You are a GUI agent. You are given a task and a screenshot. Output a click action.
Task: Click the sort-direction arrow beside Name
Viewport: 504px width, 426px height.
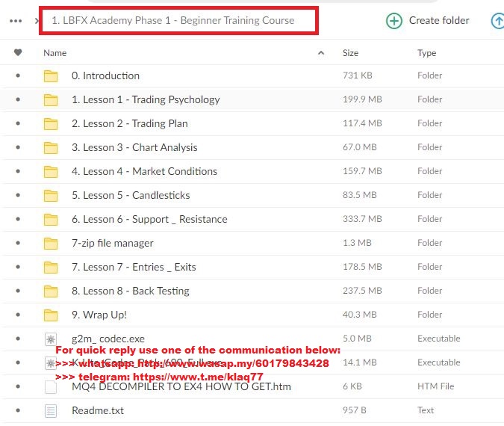point(321,53)
